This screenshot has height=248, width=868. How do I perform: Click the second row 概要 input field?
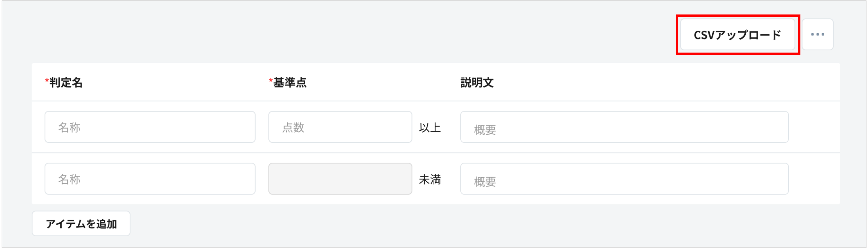[624, 179]
